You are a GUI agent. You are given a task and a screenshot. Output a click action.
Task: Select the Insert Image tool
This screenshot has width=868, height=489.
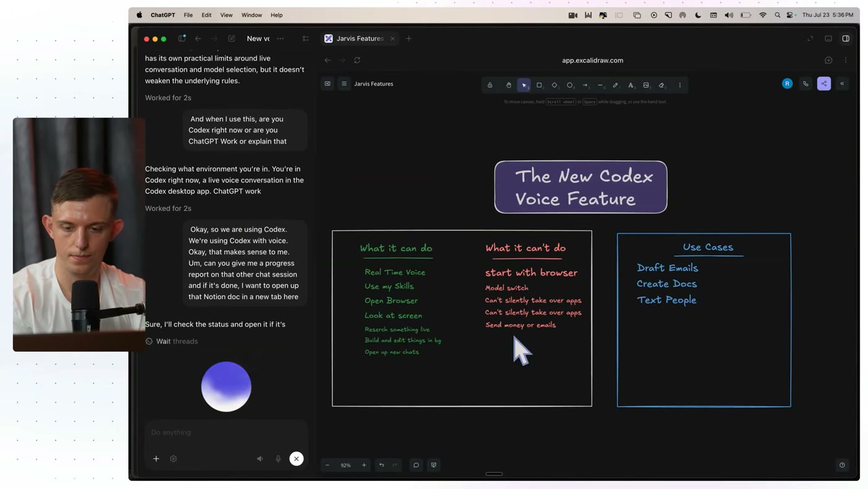tap(646, 85)
